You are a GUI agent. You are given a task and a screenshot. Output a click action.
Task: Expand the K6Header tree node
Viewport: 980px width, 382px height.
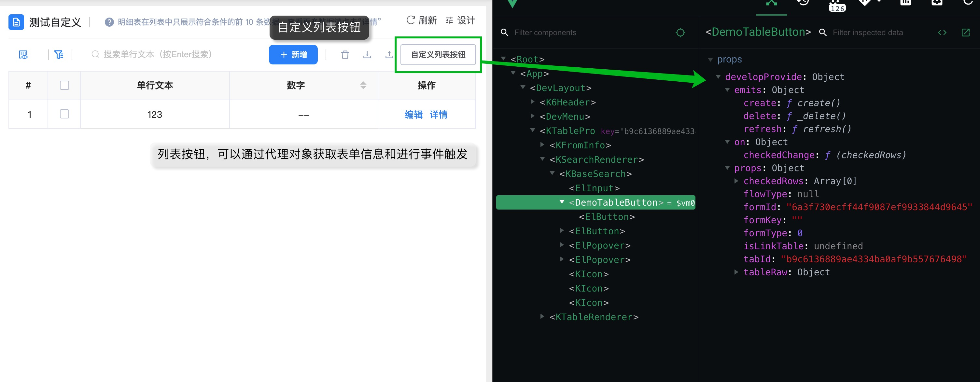click(x=533, y=102)
